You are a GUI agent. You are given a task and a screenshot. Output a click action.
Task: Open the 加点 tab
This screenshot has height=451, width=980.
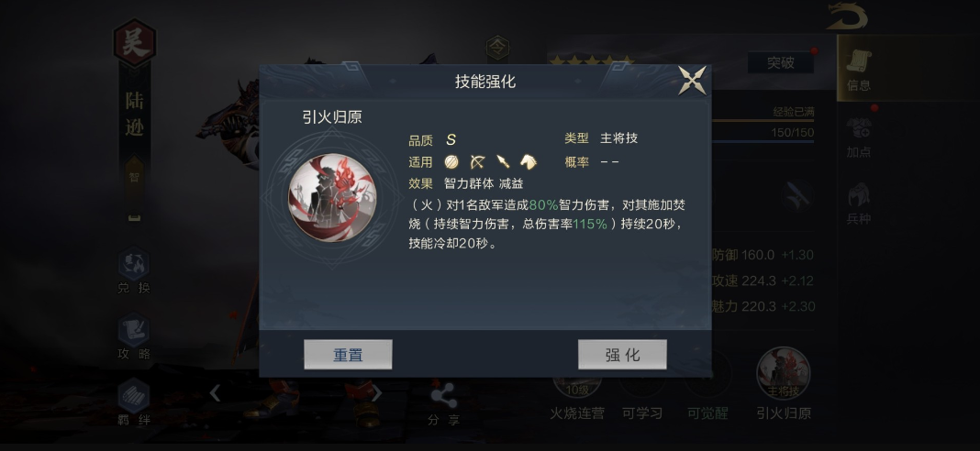(859, 137)
